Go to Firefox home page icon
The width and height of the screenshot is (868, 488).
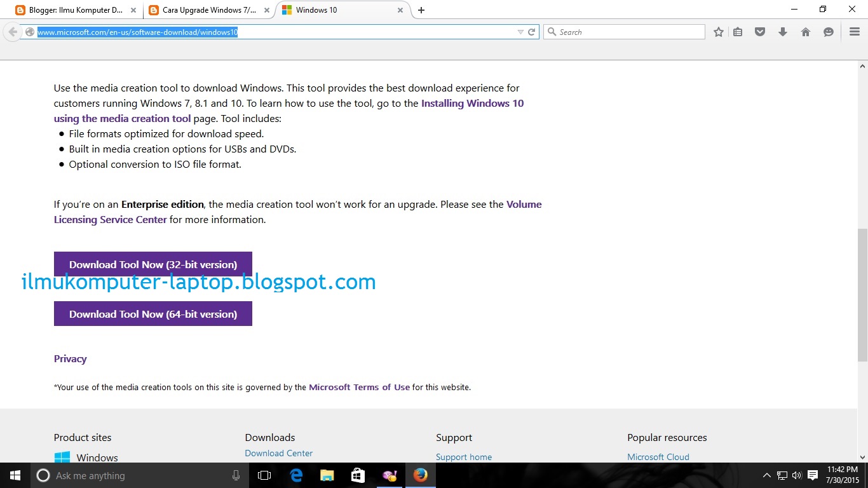pyautogui.click(x=806, y=32)
